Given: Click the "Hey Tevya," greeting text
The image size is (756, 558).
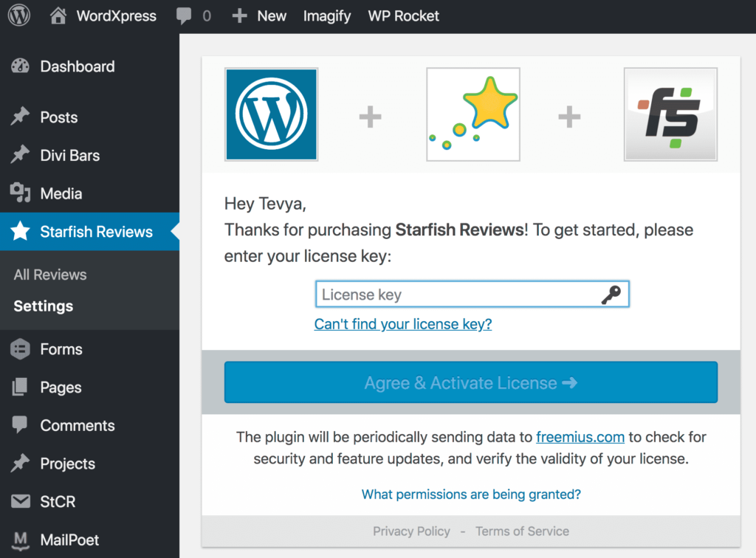Looking at the screenshot, I should 265,204.
